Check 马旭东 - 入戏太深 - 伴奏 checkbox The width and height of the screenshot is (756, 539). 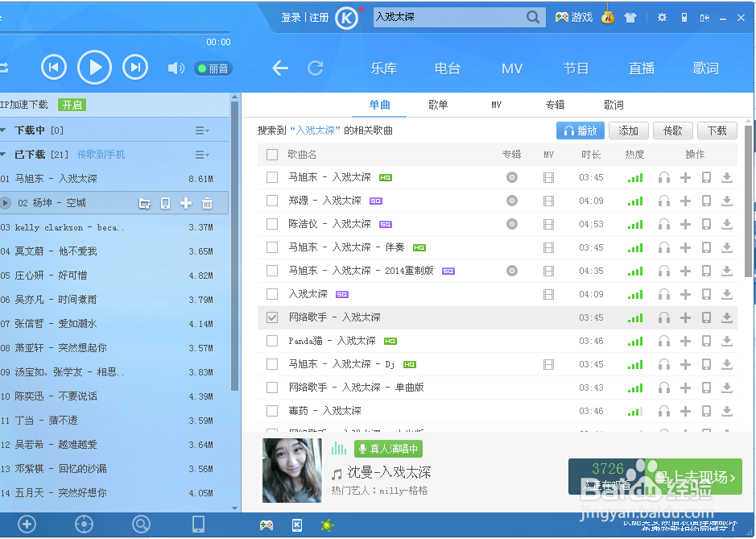[272, 247]
